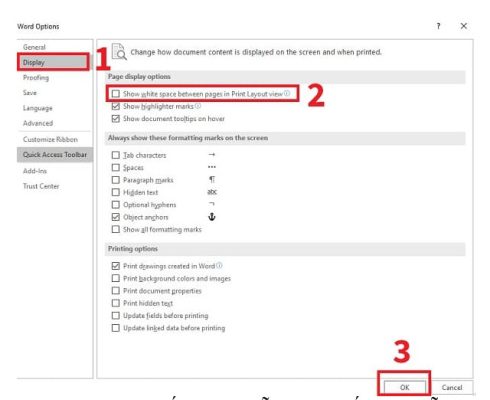490x400 pixels.
Task: Click the help question mark icon
Action: pos(438,26)
